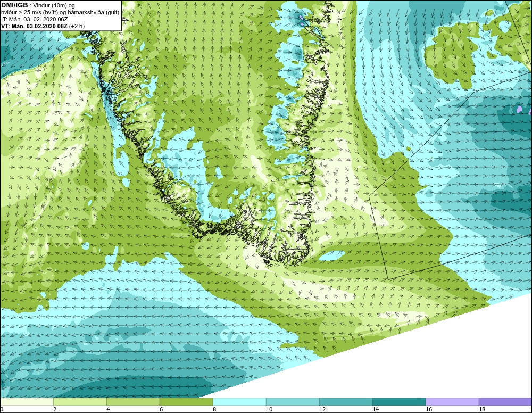Click the 16–18 m/s lavender legend swatch
Viewport: 532px width, 413px height.
452,402
